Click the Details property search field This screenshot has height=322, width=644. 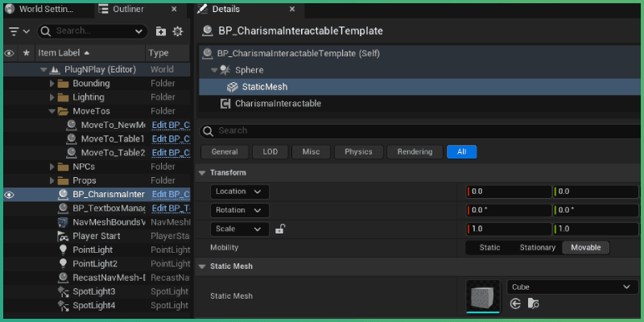coord(420,131)
